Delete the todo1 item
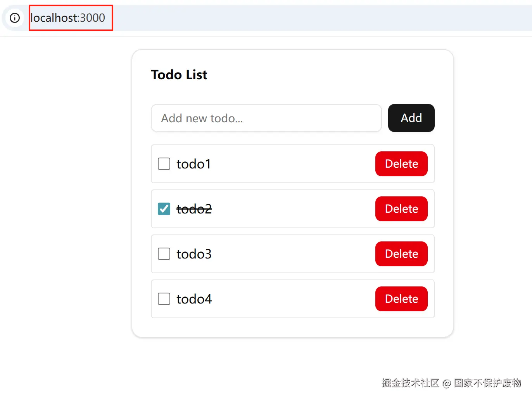This screenshot has height=399, width=532. (x=401, y=164)
